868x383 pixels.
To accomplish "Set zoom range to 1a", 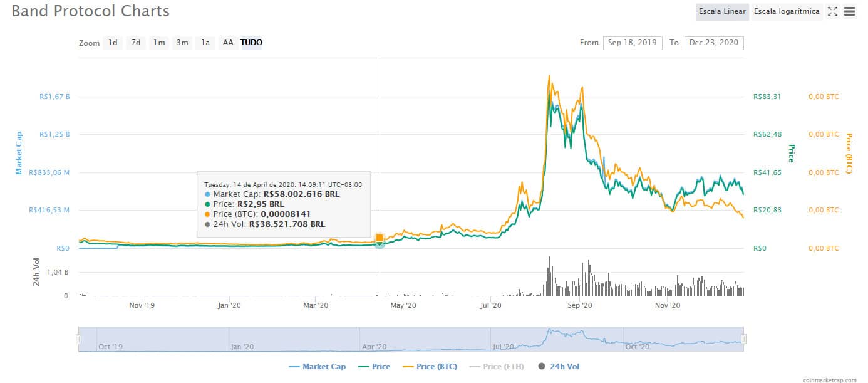I will (205, 43).
